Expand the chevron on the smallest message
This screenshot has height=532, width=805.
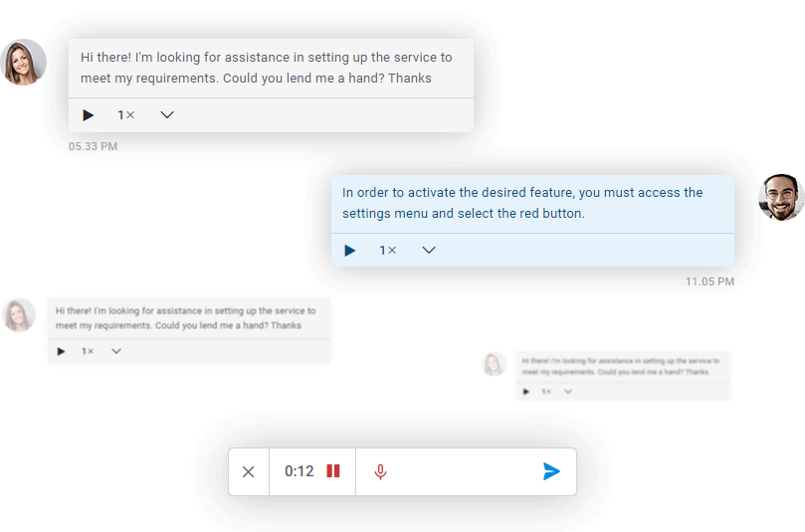(568, 392)
